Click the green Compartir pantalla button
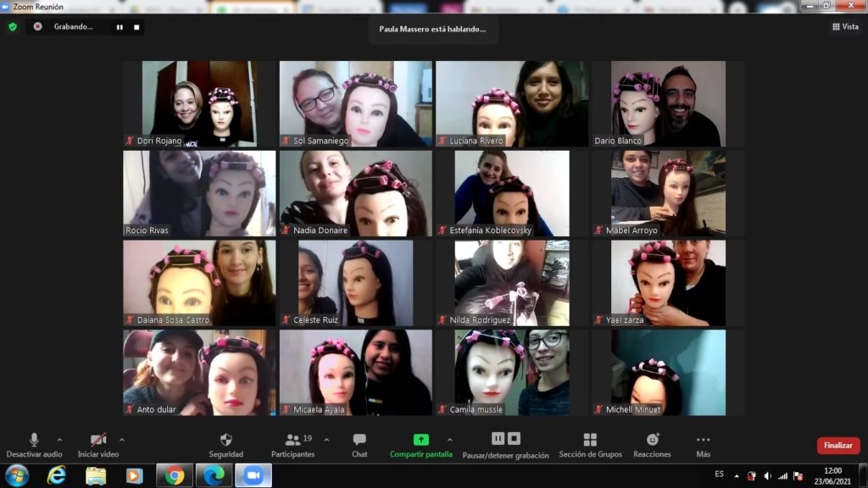The width and height of the screenshot is (868, 488). (x=420, y=445)
